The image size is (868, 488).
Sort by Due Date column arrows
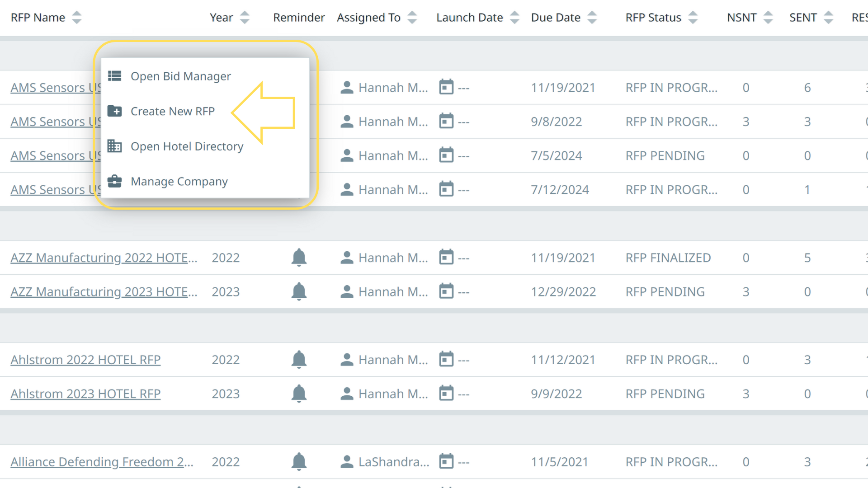[x=592, y=18]
